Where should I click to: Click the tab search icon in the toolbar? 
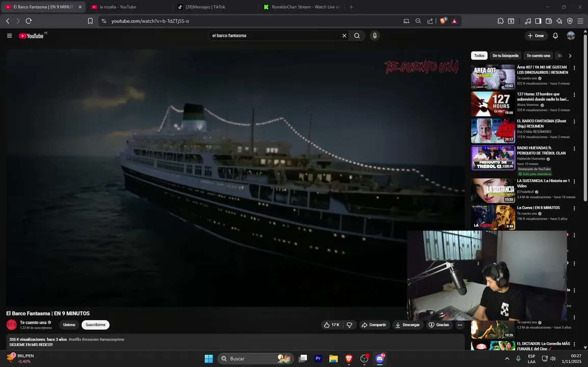point(511,21)
